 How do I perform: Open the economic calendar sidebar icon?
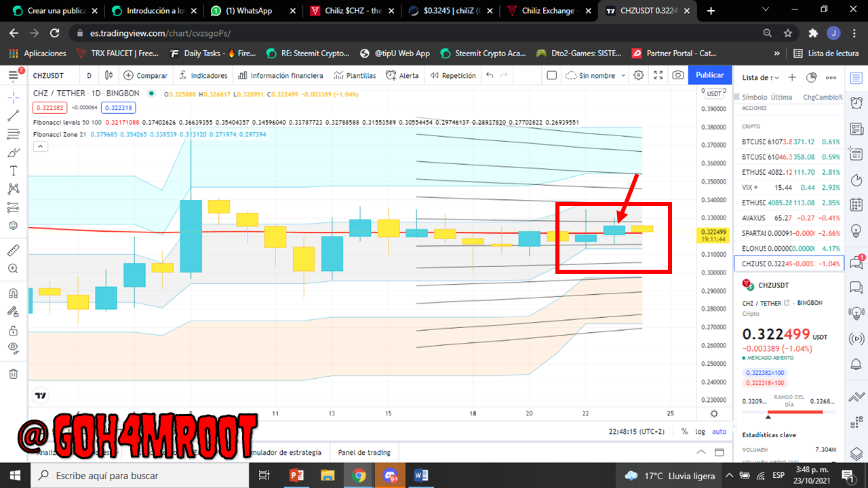(856, 205)
